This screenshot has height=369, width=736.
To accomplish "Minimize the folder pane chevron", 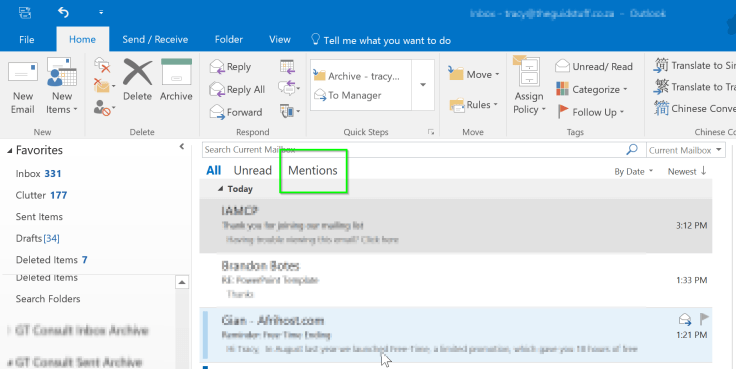I will [x=182, y=146].
